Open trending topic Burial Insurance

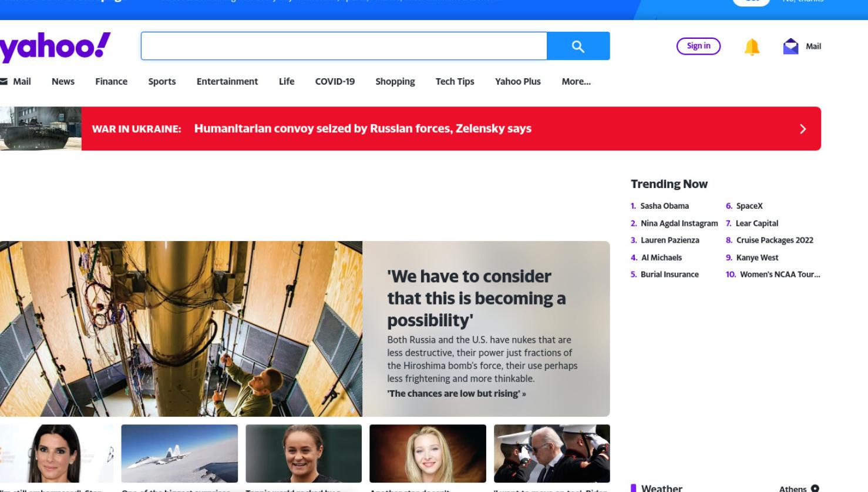[x=669, y=274]
